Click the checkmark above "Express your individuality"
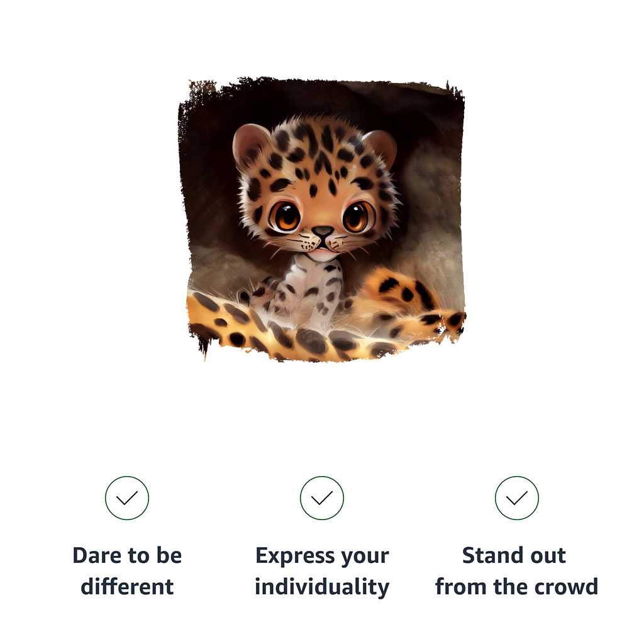 tap(322, 498)
